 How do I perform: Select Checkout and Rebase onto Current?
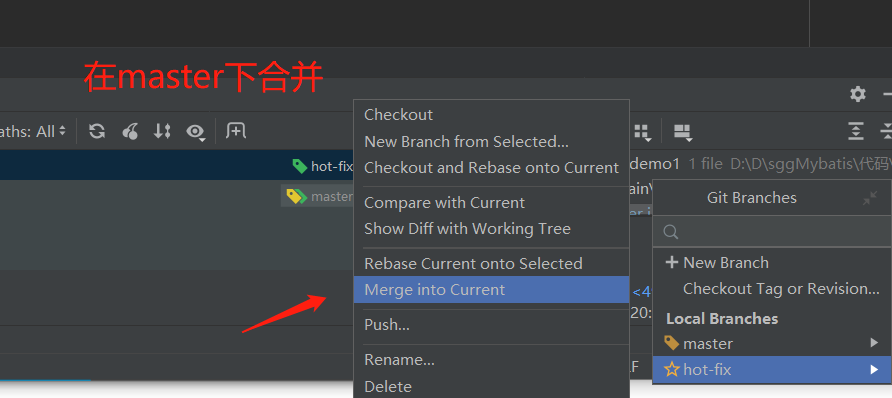[x=492, y=168]
